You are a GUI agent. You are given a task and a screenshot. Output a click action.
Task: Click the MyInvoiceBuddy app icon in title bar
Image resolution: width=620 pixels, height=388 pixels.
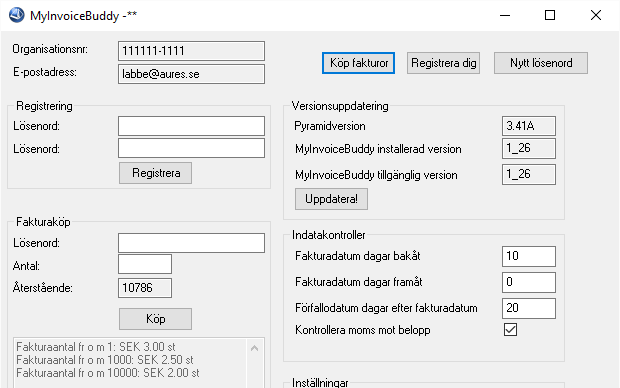pos(16,15)
